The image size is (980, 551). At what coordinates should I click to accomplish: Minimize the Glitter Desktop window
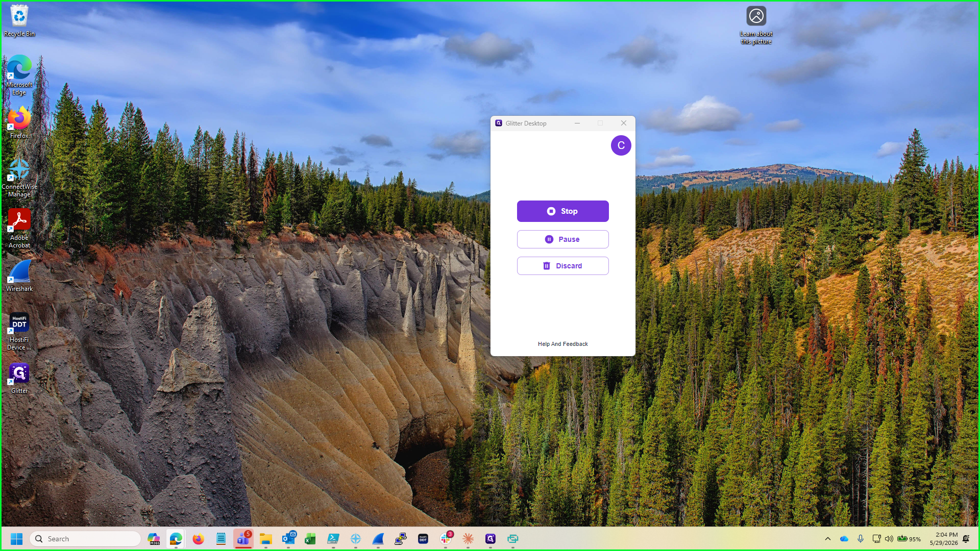pos(577,123)
